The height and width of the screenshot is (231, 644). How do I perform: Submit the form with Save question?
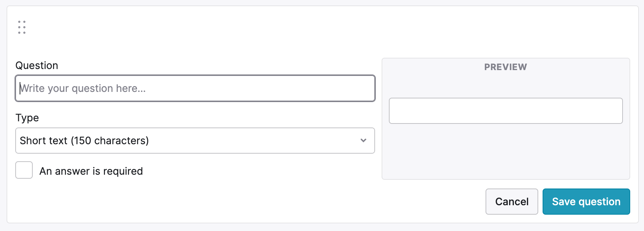click(x=586, y=202)
